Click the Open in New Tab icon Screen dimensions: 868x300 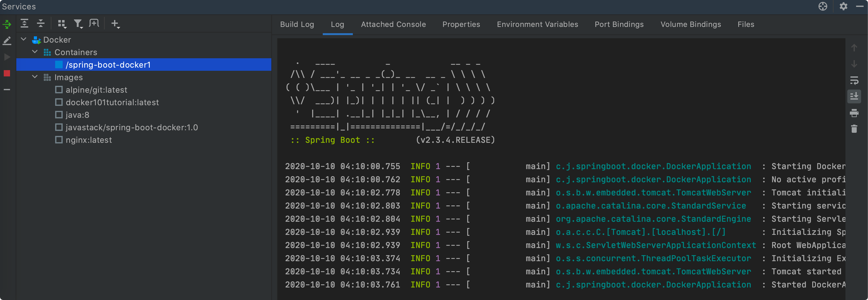pyautogui.click(x=94, y=23)
